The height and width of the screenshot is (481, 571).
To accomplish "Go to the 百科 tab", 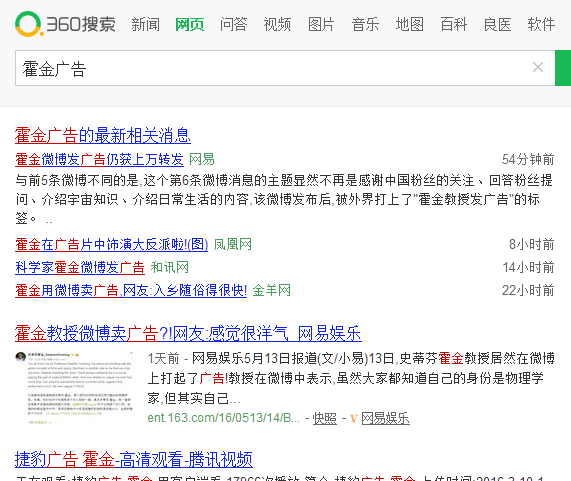I will tap(454, 25).
